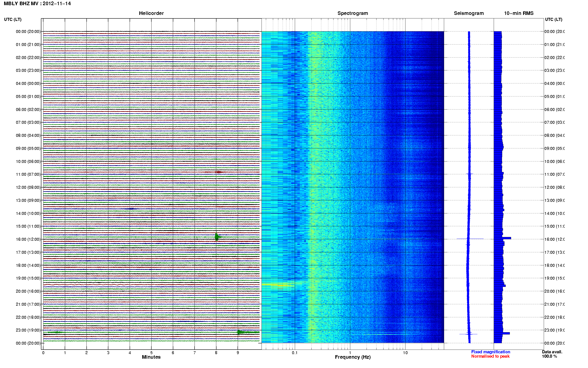The image size is (588, 368).
Task: Click the left '05:00 (01:00)' time label
Action: pos(28,96)
